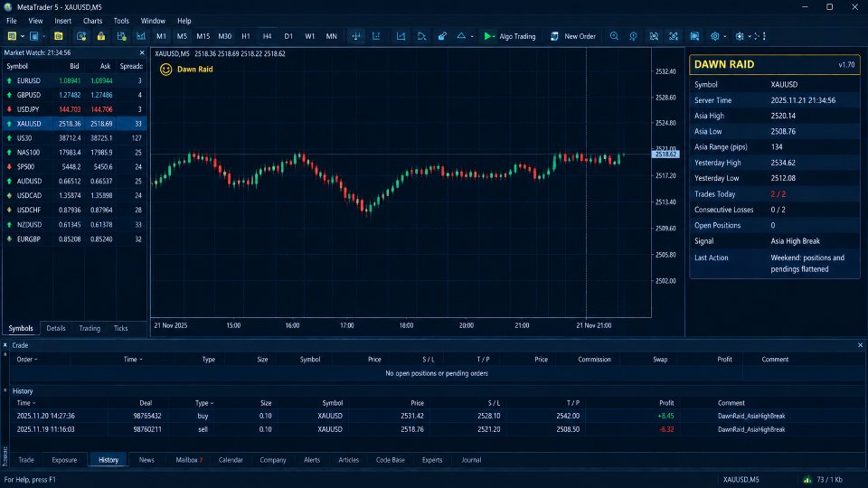
Task: Click the 2518.62 current price marker
Action: [x=665, y=155]
